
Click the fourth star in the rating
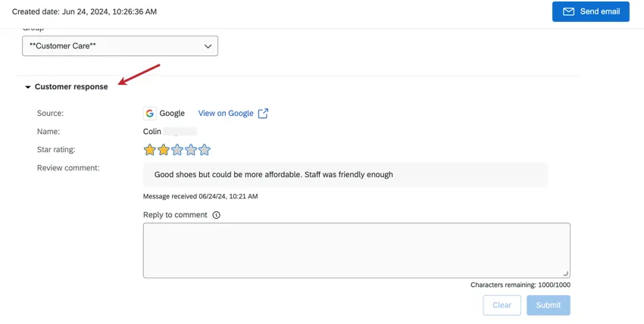click(191, 150)
